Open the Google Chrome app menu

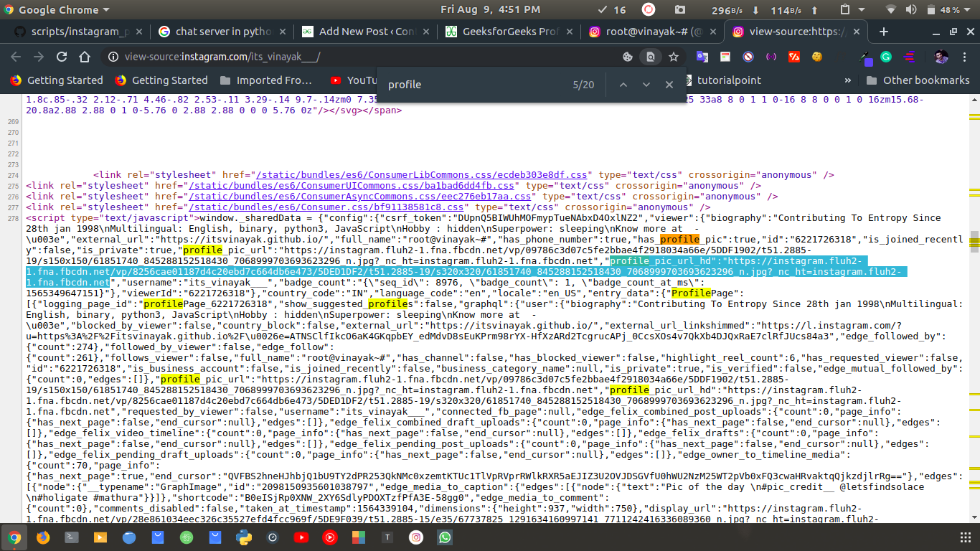[x=57, y=10]
